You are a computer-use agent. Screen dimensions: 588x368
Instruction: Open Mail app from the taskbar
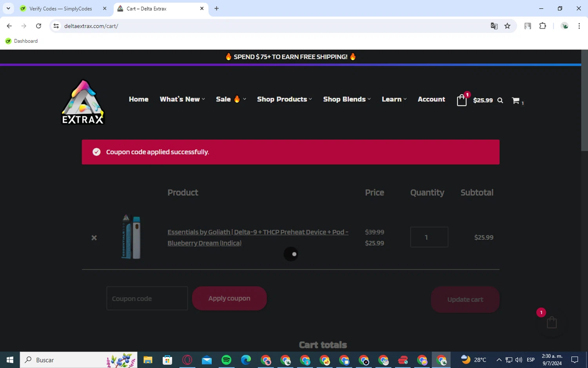(207, 360)
